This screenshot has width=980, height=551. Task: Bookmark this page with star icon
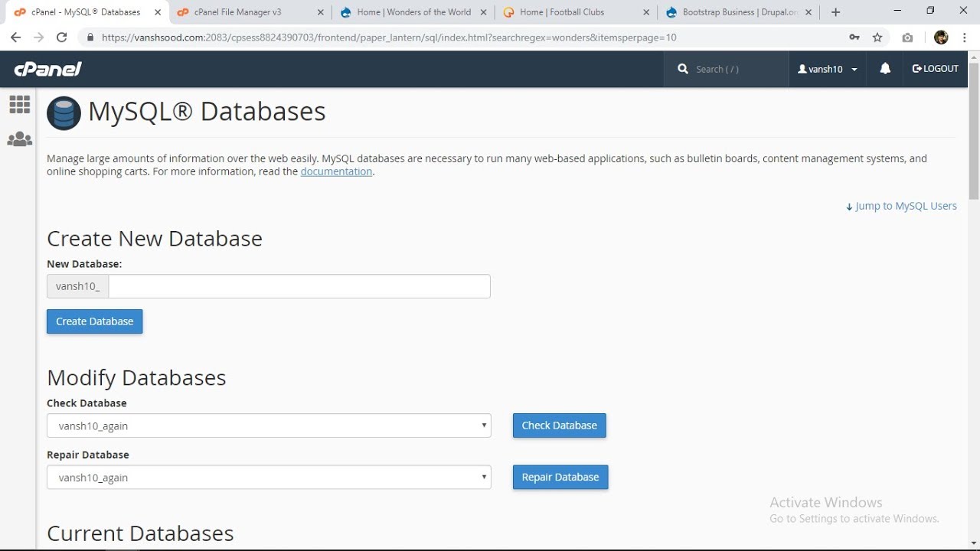pyautogui.click(x=877, y=37)
